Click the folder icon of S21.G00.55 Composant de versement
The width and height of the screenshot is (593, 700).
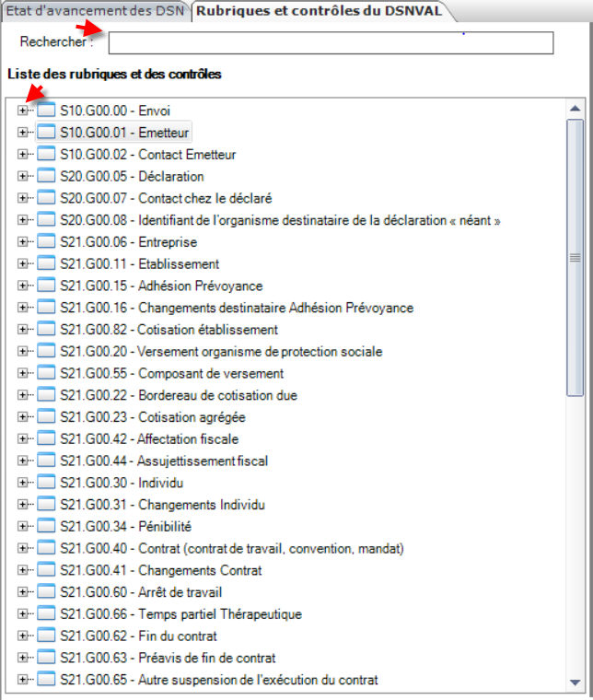tap(46, 372)
